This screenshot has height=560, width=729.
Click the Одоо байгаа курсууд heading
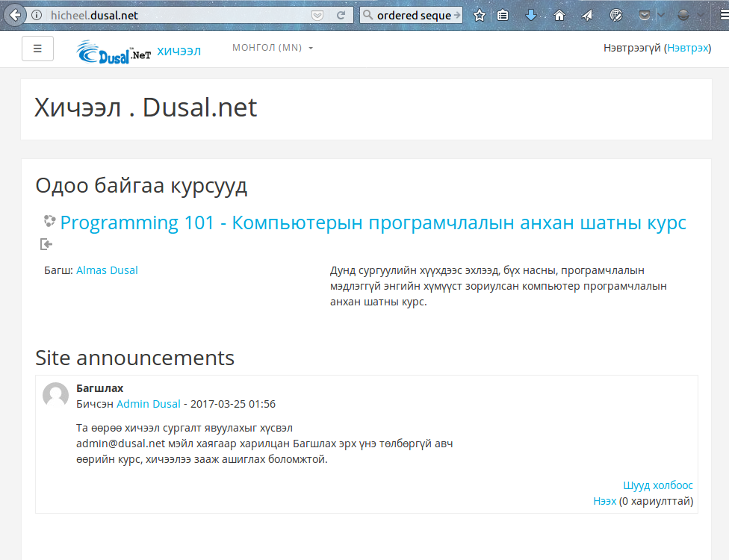(x=141, y=185)
